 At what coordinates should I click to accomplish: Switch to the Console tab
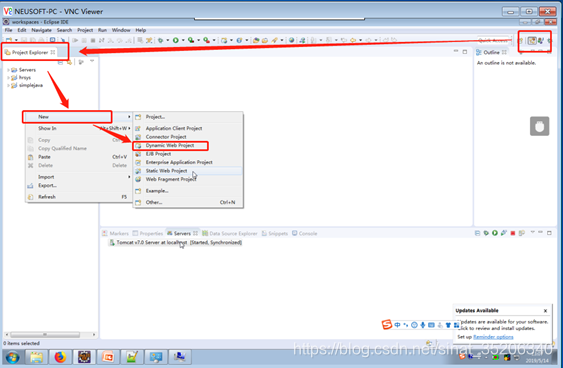304,233
